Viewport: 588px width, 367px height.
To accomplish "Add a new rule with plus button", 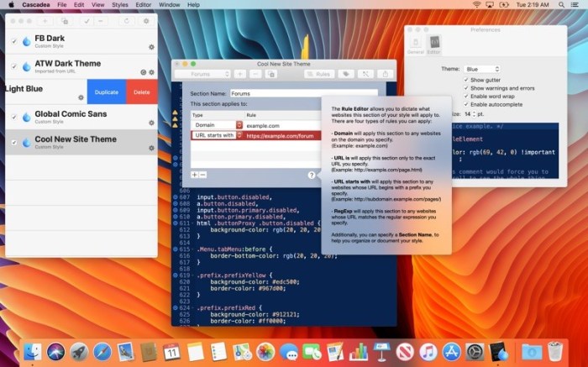I will [194, 175].
